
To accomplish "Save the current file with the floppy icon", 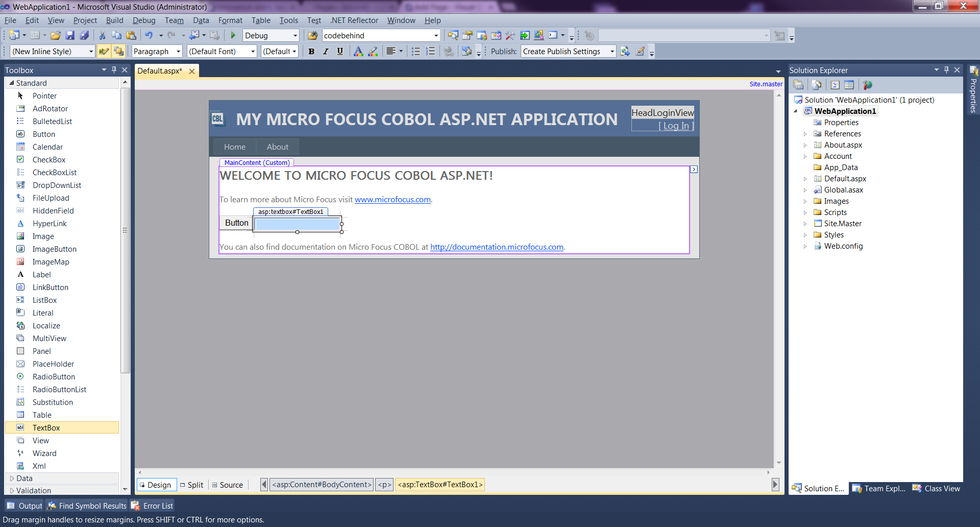I will coord(70,35).
